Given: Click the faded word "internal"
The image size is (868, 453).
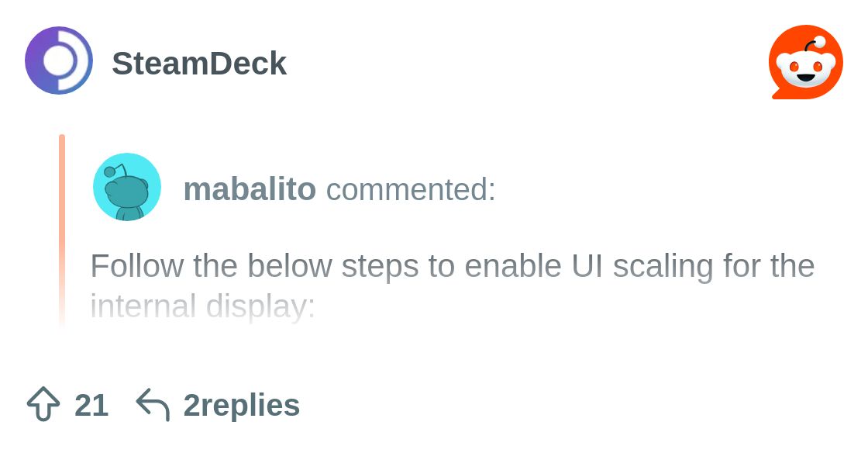Looking at the screenshot, I should [143, 306].
